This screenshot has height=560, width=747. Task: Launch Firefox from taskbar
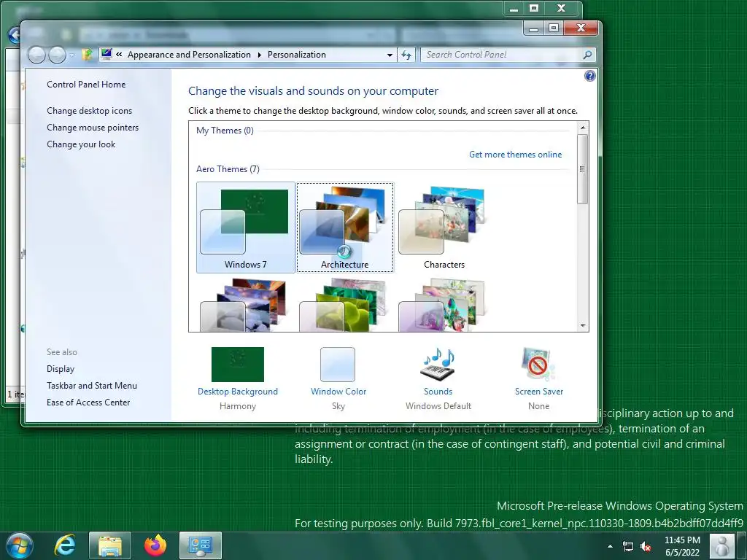pos(155,545)
